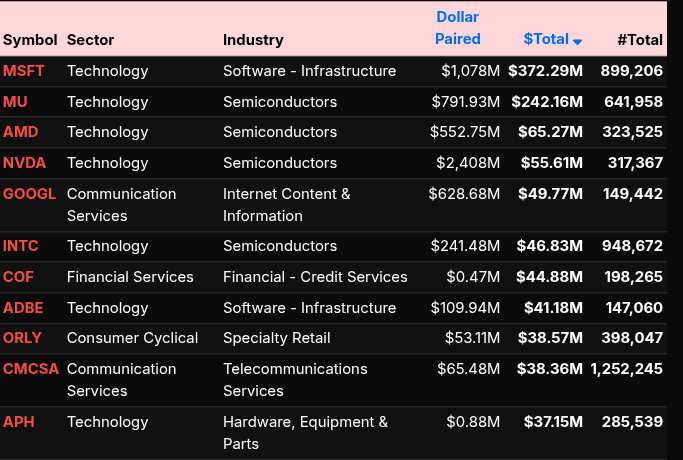Open the AMD ticker symbol

[x=20, y=132]
